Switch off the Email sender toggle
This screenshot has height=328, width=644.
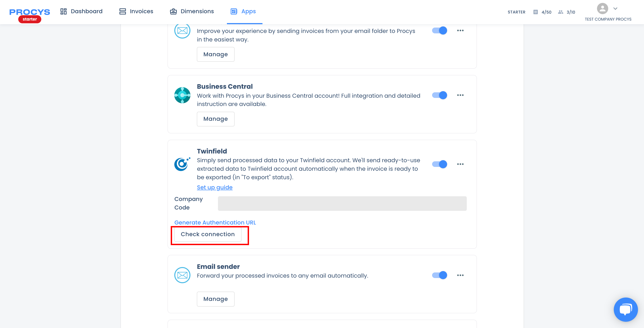pyautogui.click(x=440, y=275)
